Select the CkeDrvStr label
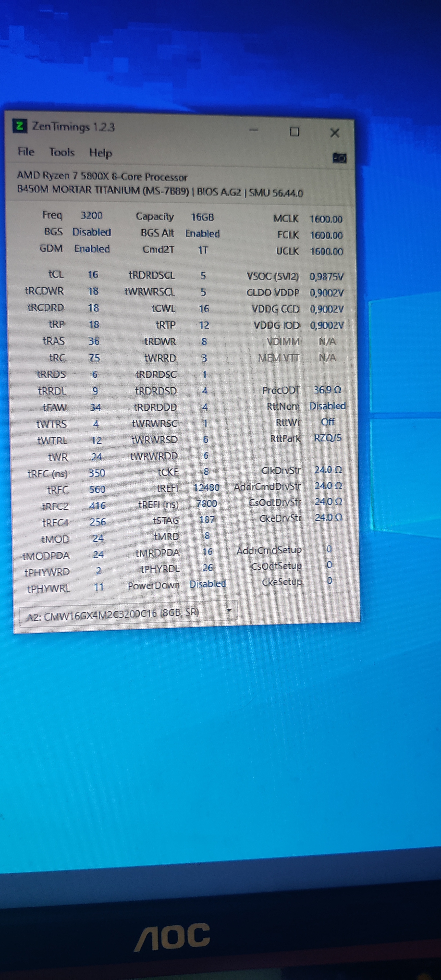441x980 pixels. pyautogui.click(x=281, y=518)
